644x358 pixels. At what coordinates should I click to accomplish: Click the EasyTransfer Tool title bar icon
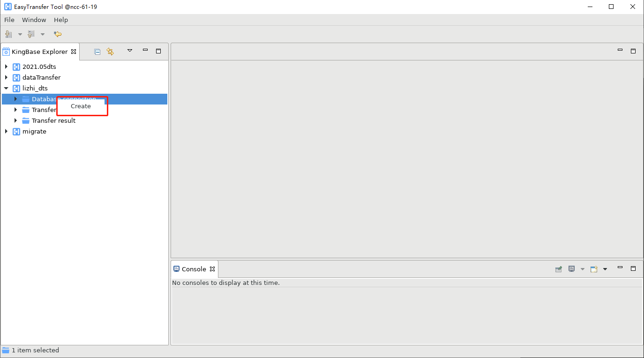(x=8, y=7)
